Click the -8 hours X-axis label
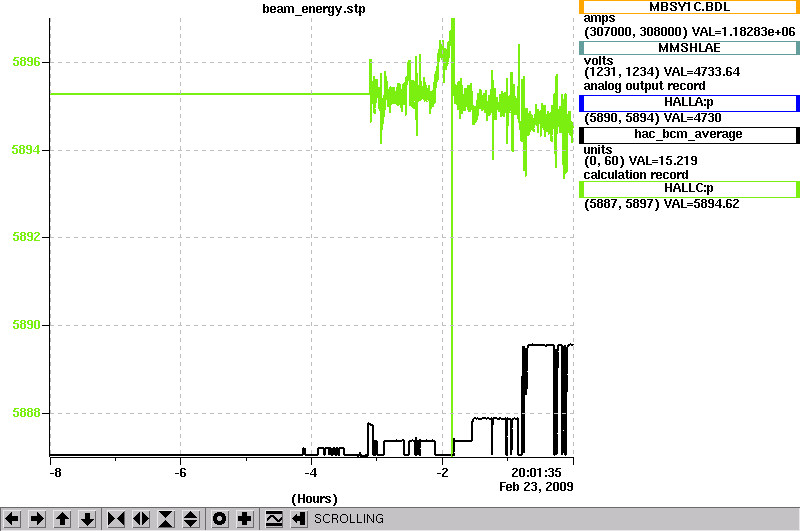This screenshot has width=800, height=531. [x=55, y=473]
